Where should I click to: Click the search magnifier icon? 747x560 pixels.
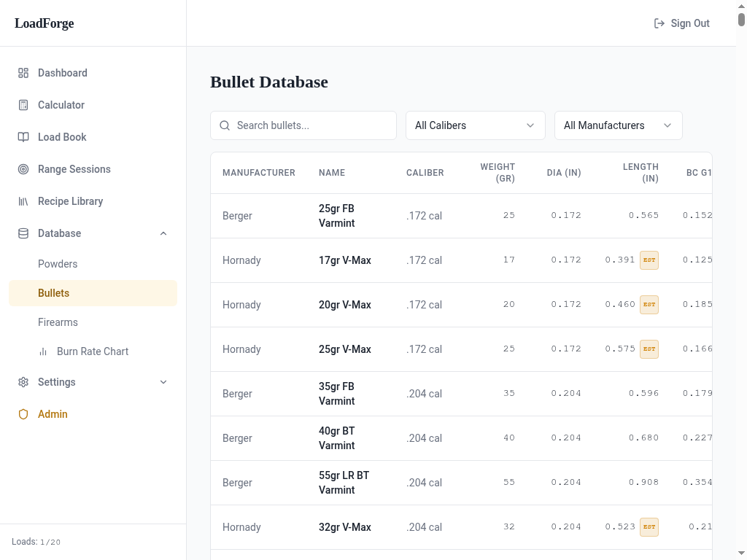coord(225,125)
